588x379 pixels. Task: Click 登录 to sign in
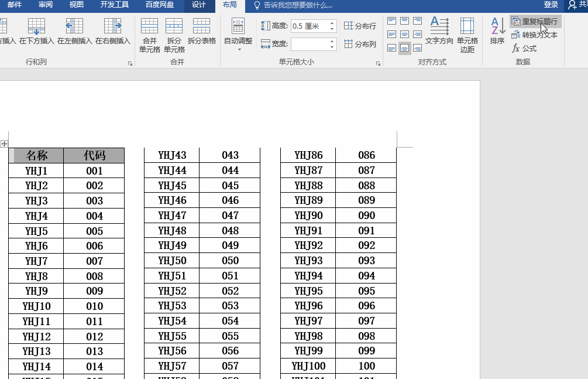[x=551, y=5]
